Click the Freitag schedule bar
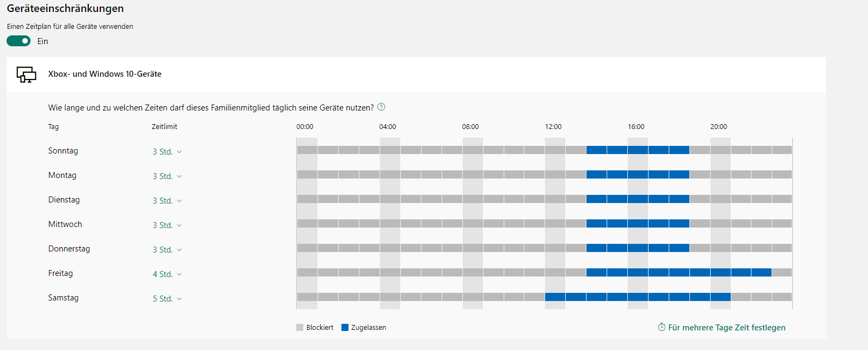This screenshot has width=868, height=350. (x=545, y=272)
